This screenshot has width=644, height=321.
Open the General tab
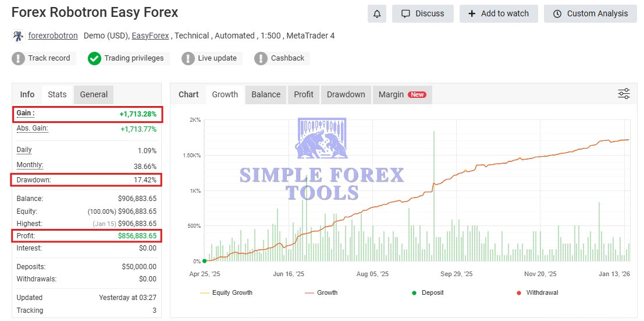pyautogui.click(x=94, y=94)
